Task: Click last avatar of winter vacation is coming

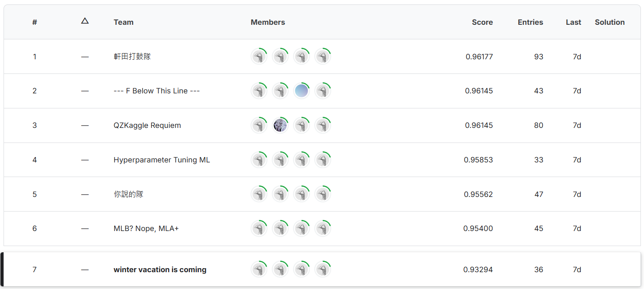Action: (323, 270)
